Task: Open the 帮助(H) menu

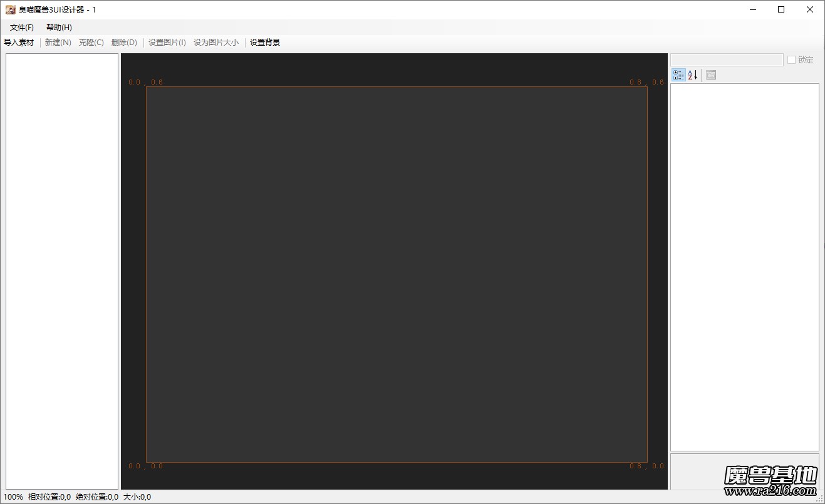Action: coord(59,28)
